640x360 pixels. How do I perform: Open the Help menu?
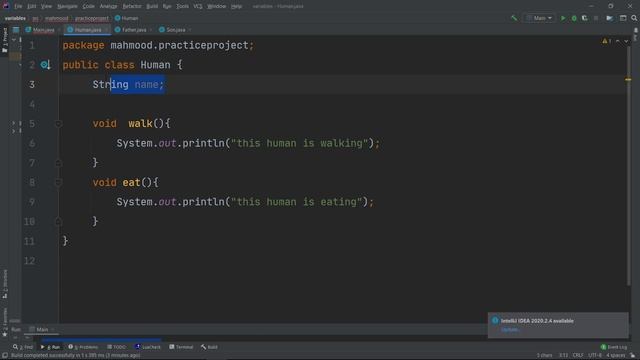click(236, 6)
